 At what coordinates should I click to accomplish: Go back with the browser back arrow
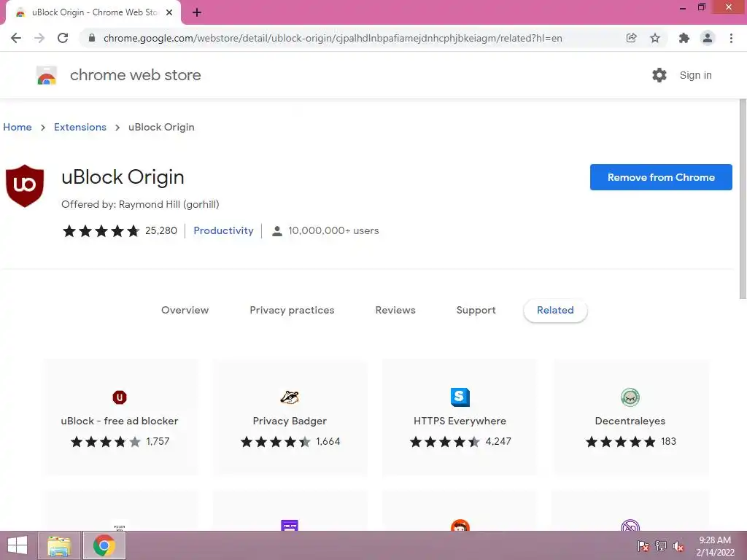pyautogui.click(x=16, y=38)
